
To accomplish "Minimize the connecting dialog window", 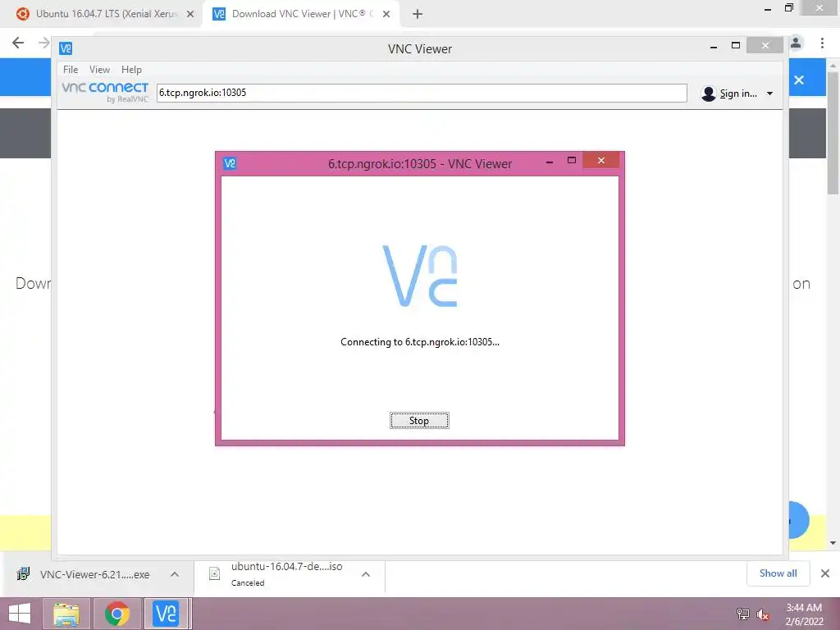I will 549,161.
